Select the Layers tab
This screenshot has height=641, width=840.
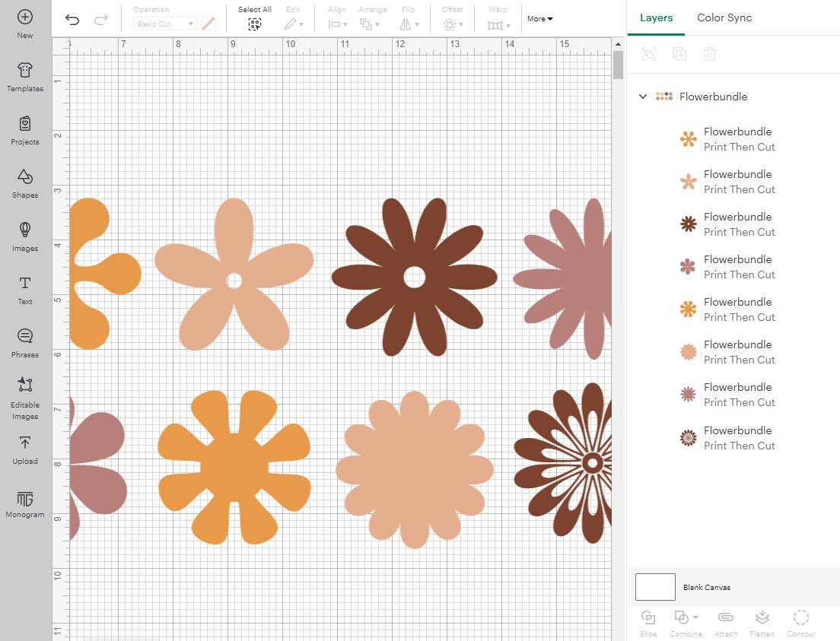point(655,17)
